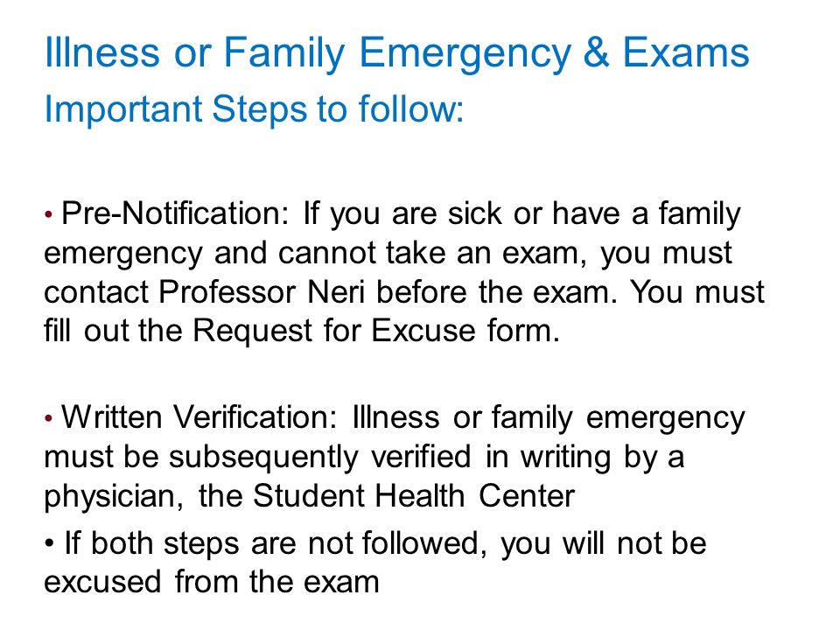
Task: Click the black bullet before 'If both steps'
Action: [x=49, y=544]
